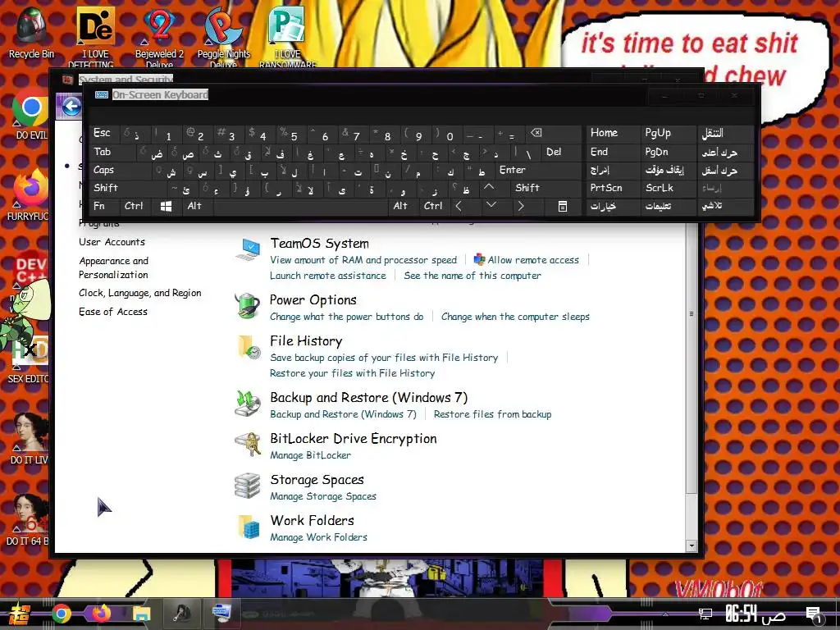Screen dimensions: 840x630
Task: Click View amount of RAM and processor speed
Action: (x=363, y=260)
